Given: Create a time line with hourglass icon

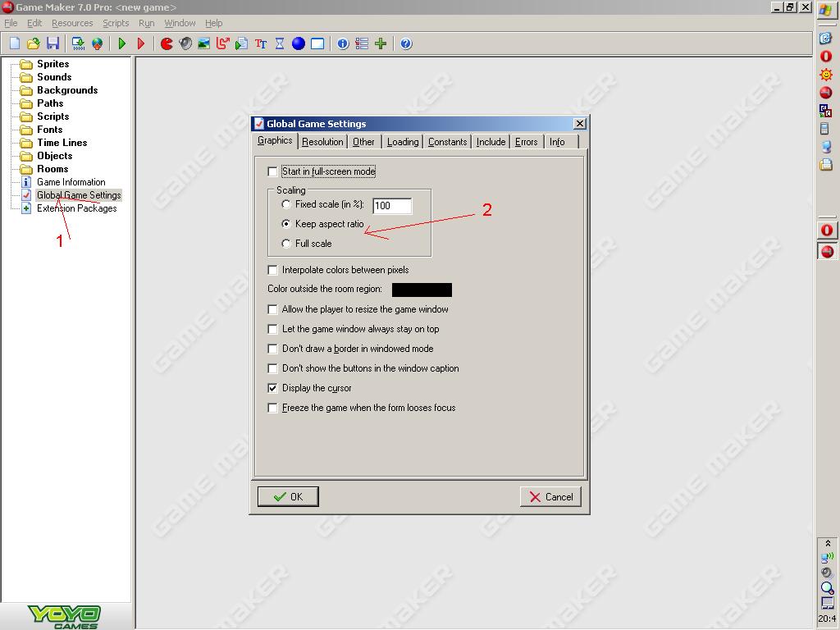Looking at the screenshot, I should pyautogui.click(x=280, y=43).
